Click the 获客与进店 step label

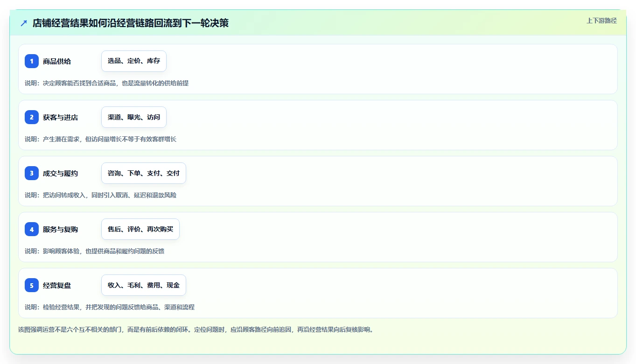pos(60,117)
